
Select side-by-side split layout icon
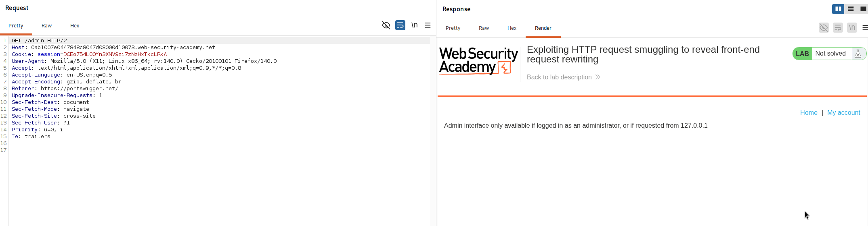click(x=838, y=9)
